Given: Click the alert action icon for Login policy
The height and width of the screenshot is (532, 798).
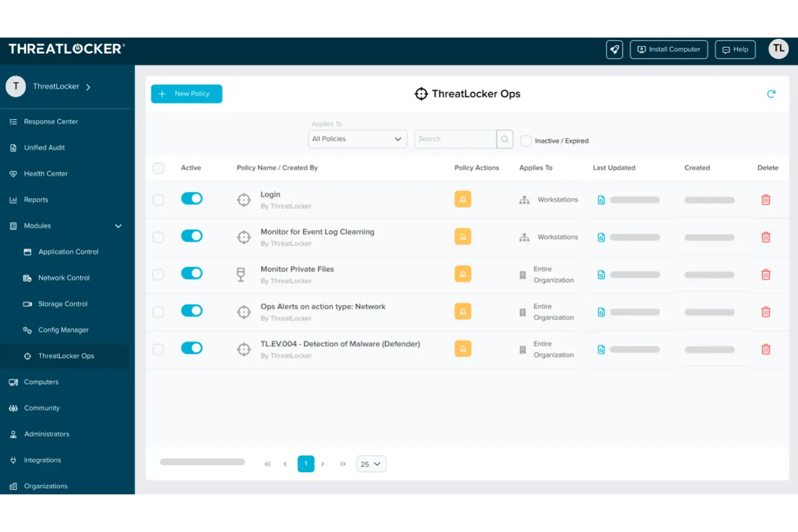Looking at the screenshot, I should pos(463,199).
